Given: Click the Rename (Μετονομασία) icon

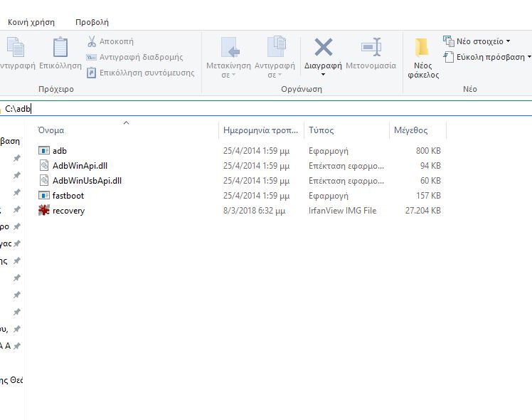Looking at the screenshot, I should click(371, 48).
